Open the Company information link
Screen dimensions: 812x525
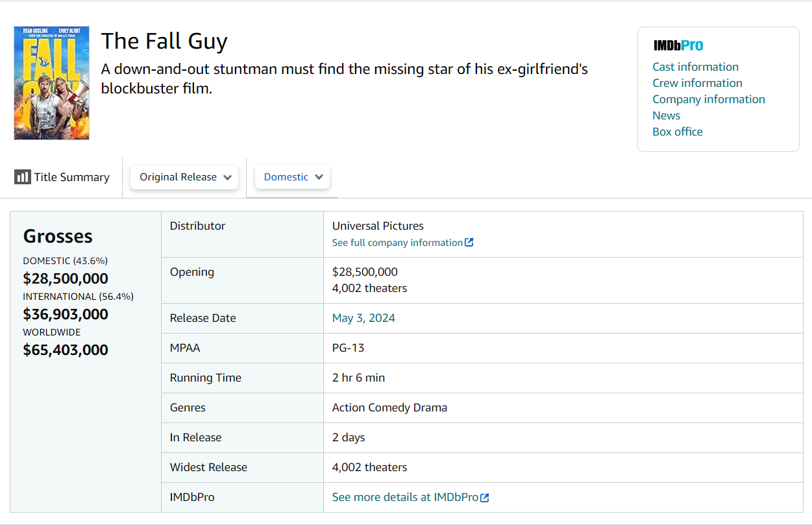(x=709, y=99)
